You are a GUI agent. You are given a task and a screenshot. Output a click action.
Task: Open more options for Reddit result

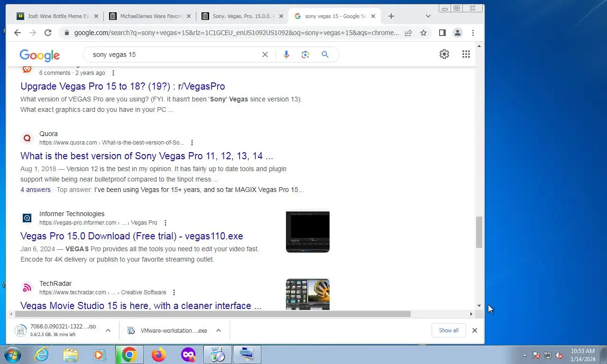pos(113,73)
